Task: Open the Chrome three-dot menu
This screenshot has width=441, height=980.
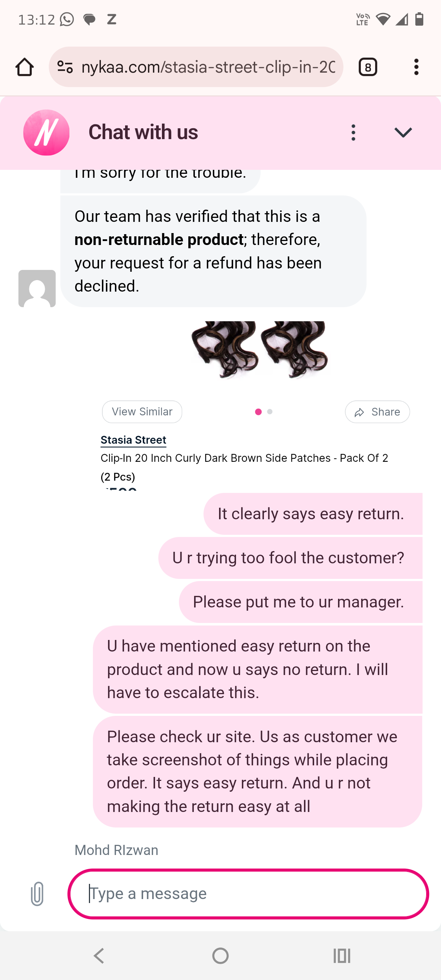Action: 416,67
